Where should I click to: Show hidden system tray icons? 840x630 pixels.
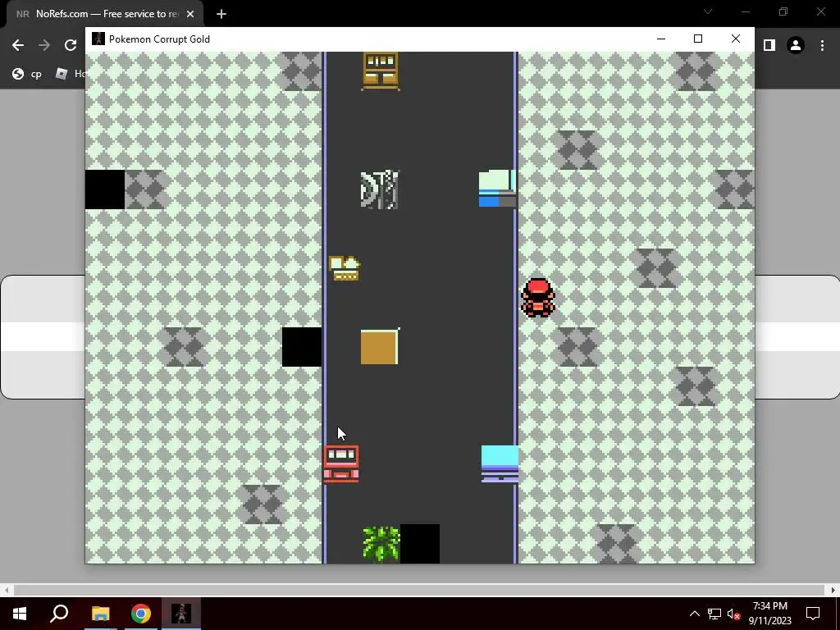pyautogui.click(x=694, y=614)
